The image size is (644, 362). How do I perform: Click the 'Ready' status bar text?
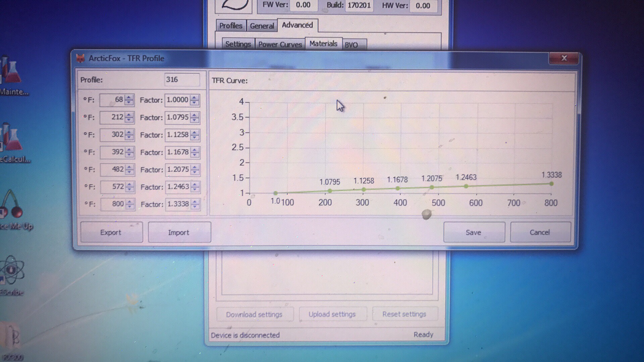click(x=423, y=335)
